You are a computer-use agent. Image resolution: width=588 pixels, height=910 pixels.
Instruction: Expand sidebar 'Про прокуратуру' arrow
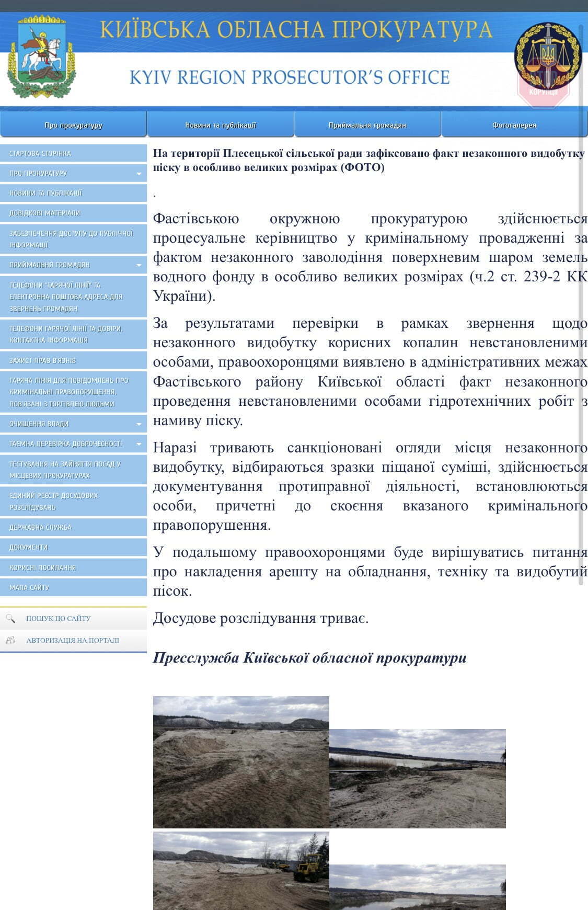click(139, 174)
